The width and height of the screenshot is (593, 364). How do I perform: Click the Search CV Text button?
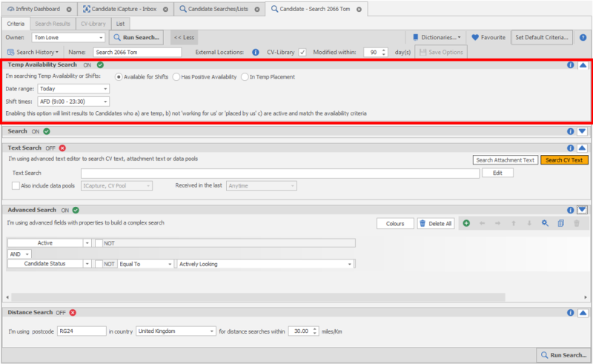[564, 160]
